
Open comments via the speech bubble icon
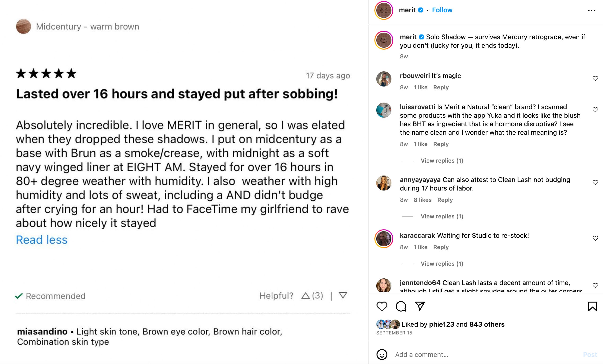pyautogui.click(x=401, y=306)
